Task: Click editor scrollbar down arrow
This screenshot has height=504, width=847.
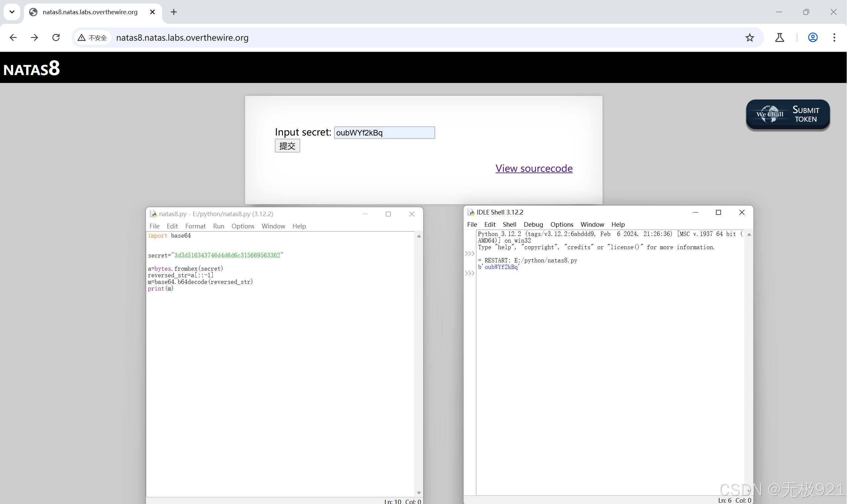Action: [419, 492]
